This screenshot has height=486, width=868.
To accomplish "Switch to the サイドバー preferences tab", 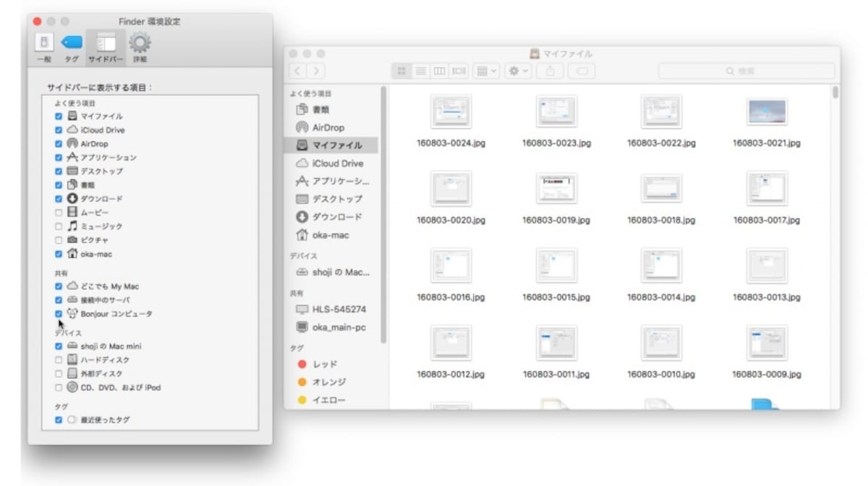I will 106,48.
